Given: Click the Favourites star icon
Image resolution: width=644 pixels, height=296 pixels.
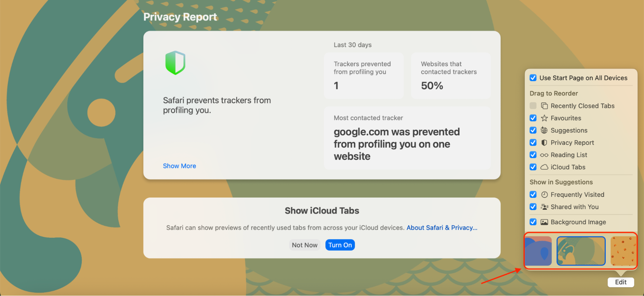Looking at the screenshot, I should 544,118.
